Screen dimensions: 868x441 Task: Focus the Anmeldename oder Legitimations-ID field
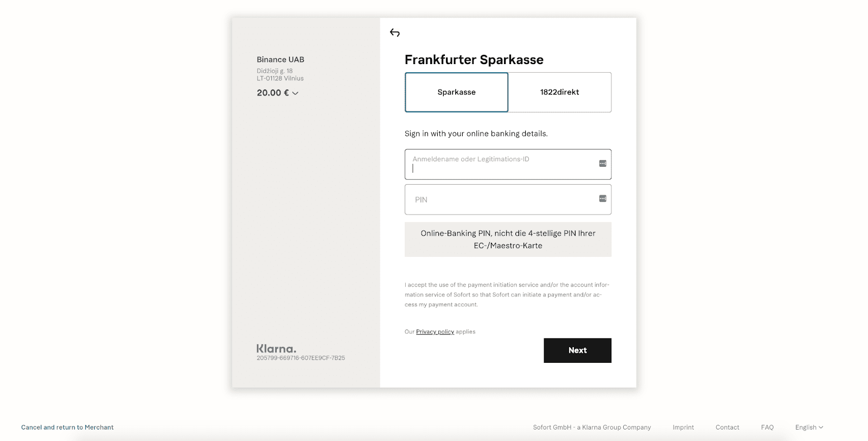[x=508, y=164]
